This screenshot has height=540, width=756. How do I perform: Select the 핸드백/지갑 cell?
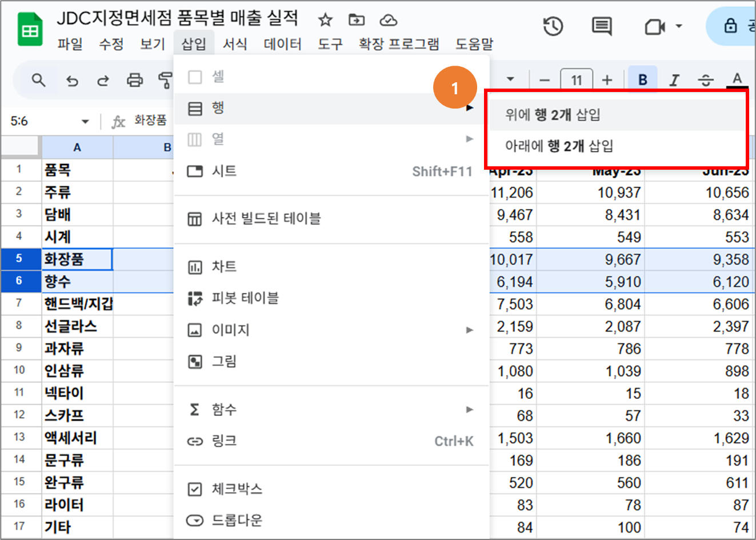point(78,304)
